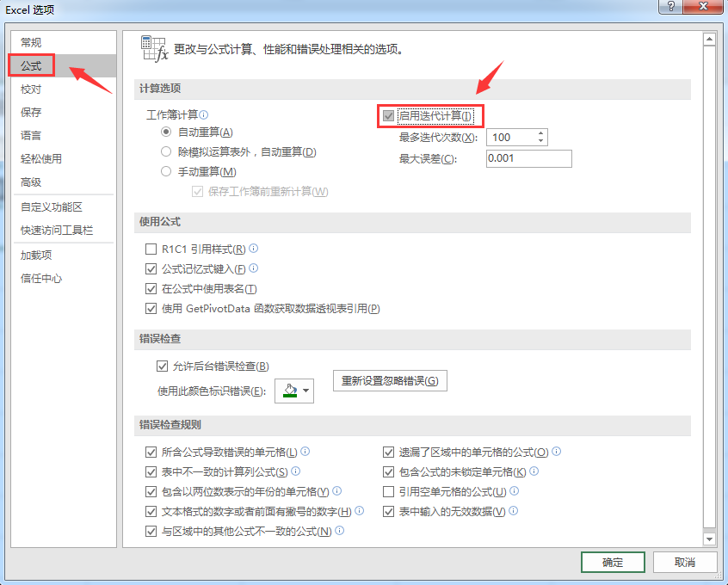Click the info icon beside R1C1 引用样式
728x585 pixels.
pyautogui.click(x=254, y=249)
